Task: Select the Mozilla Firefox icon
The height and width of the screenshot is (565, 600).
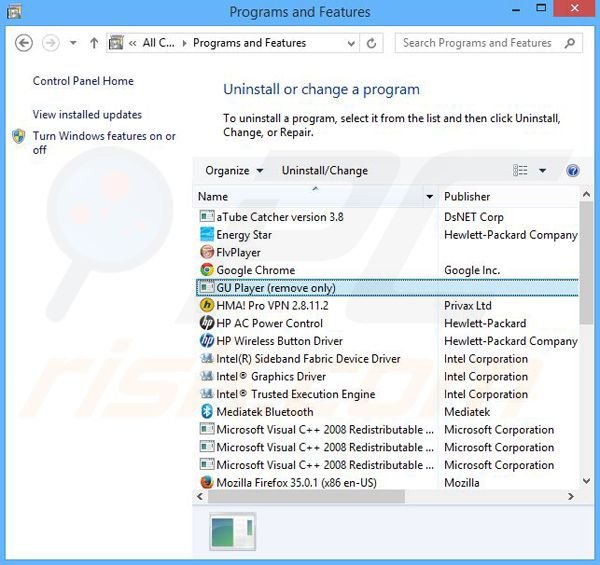Action: (x=207, y=482)
